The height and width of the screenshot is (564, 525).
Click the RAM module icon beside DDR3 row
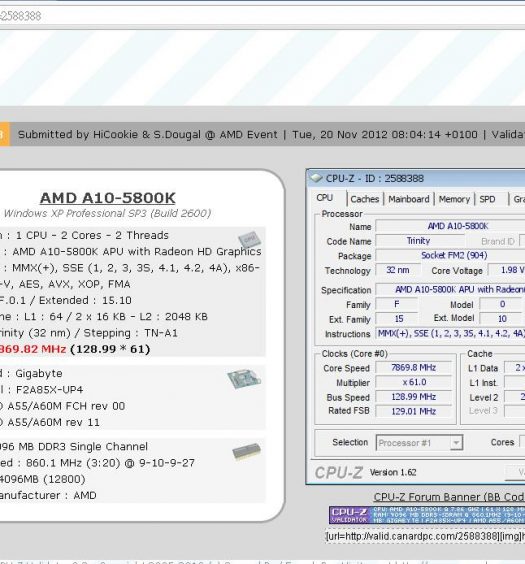[247, 451]
